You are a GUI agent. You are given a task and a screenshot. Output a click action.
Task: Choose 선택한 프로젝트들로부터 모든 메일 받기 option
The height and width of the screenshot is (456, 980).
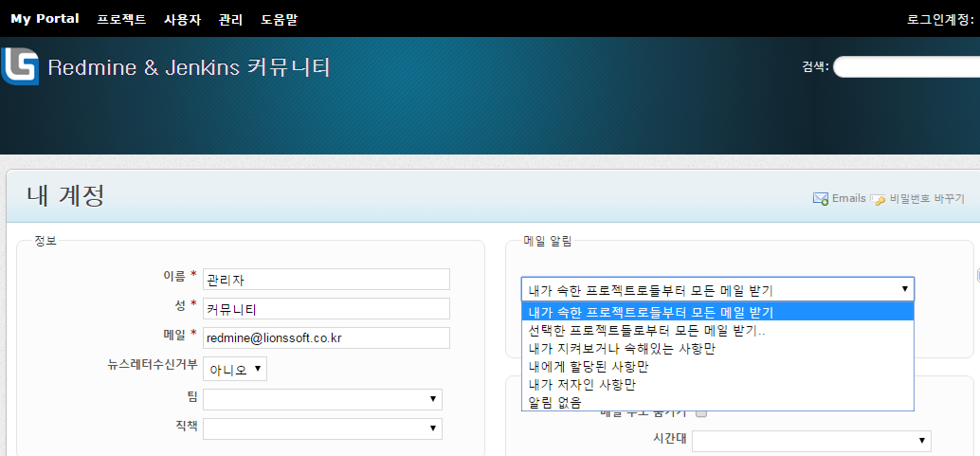pos(646,330)
